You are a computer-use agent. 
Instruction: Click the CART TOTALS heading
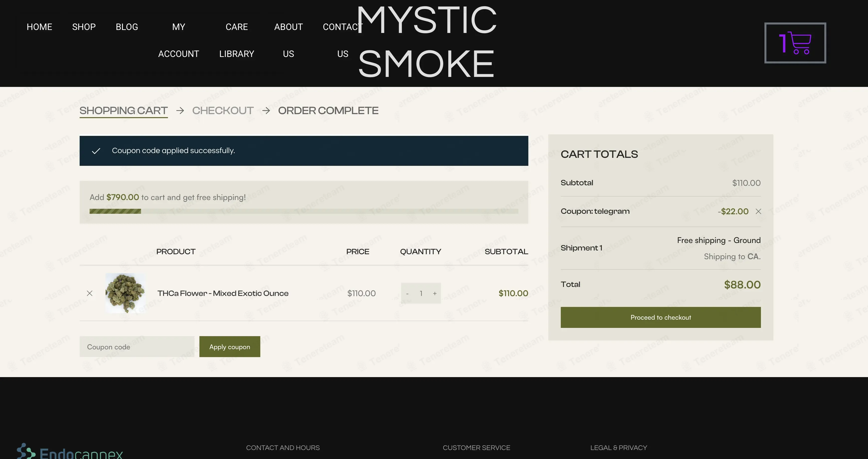pos(599,155)
